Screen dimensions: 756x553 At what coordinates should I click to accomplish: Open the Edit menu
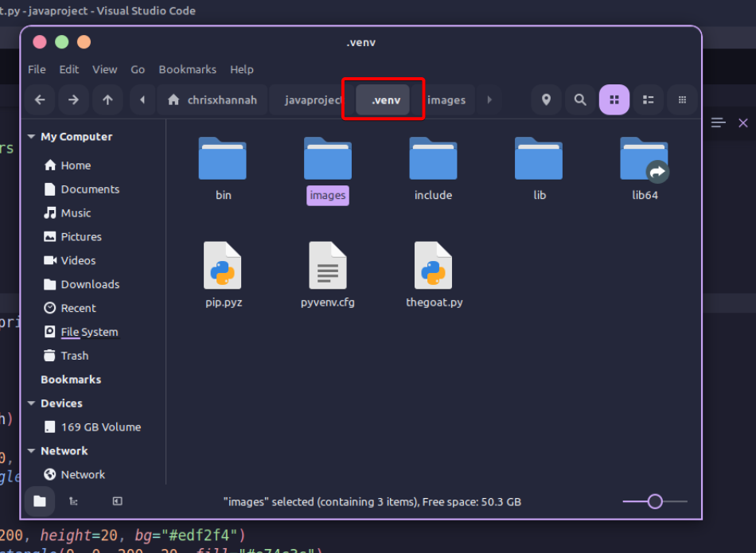click(69, 69)
